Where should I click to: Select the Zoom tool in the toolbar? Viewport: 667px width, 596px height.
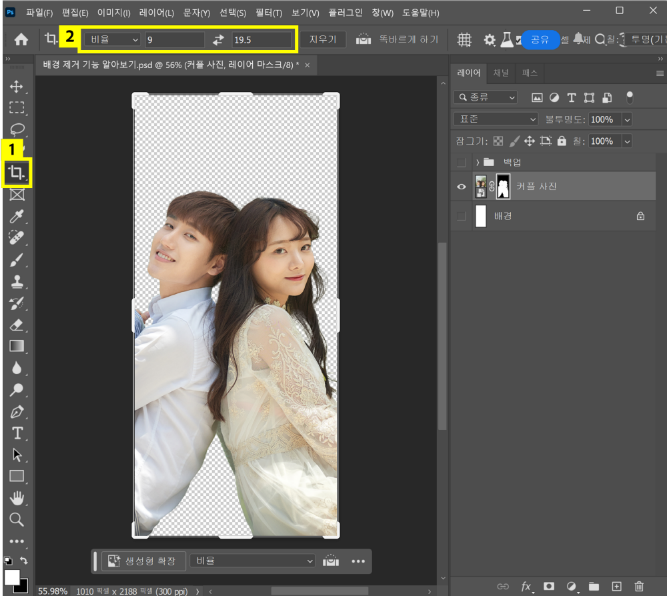tap(17, 520)
